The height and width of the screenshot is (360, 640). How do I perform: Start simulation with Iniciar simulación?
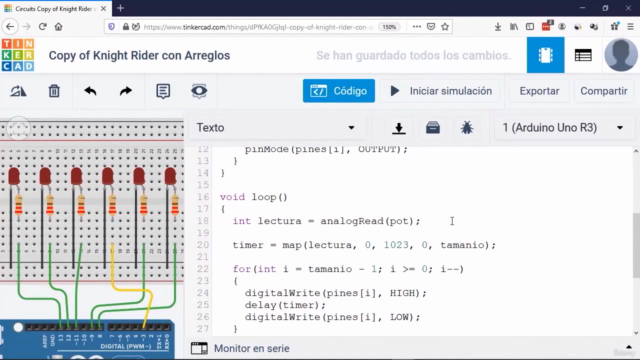coord(441,91)
